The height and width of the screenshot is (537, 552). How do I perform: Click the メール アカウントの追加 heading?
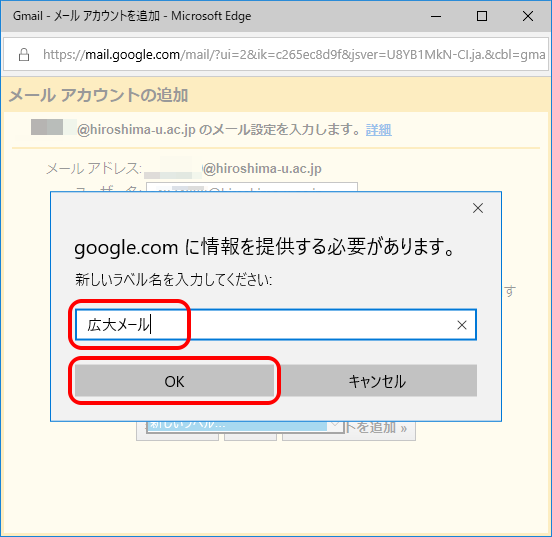coord(98,95)
